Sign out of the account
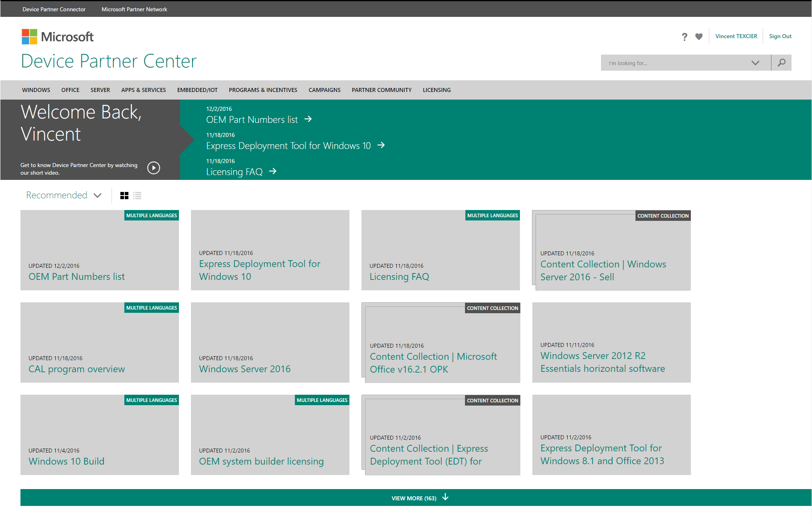Screen dimensions: 812x522 pyautogui.click(x=780, y=36)
